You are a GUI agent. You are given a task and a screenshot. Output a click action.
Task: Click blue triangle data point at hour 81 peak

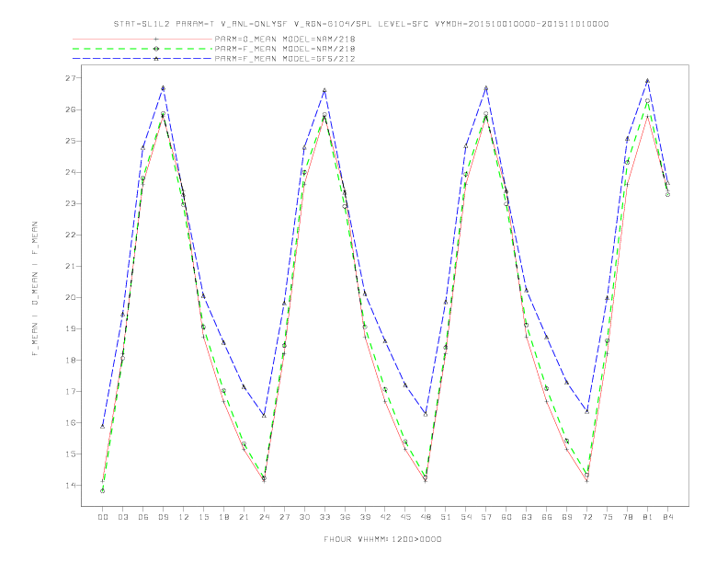[648, 81]
